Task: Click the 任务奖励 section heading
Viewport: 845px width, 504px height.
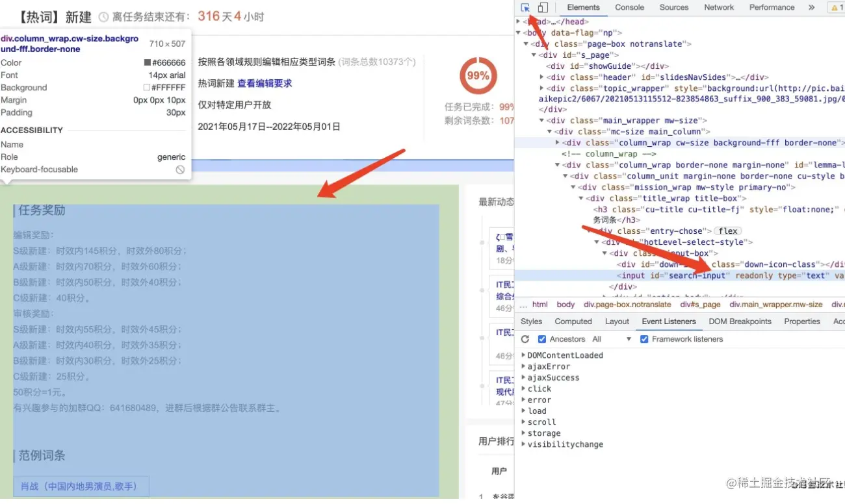Action: point(42,210)
